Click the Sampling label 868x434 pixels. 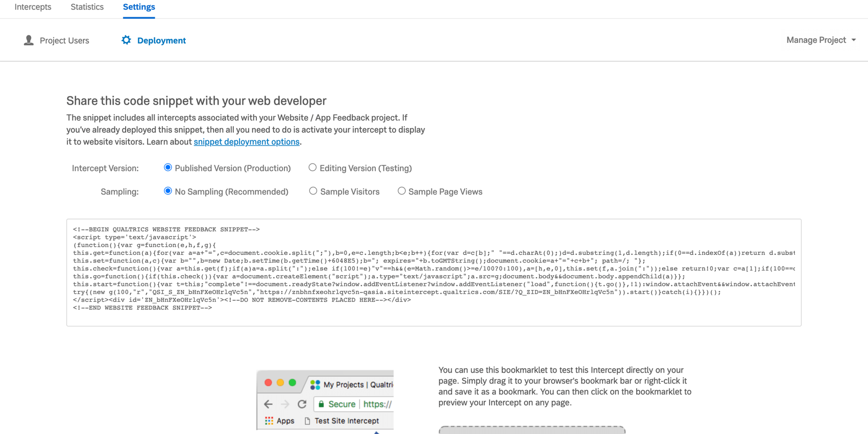point(119,192)
